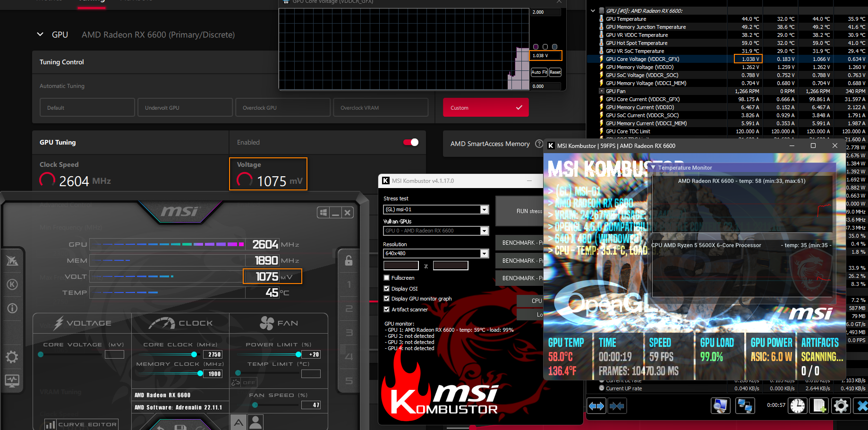868x430 pixels.
Task: Click the Windows logo button in Afterburner
Action: (x=323, y=213)
